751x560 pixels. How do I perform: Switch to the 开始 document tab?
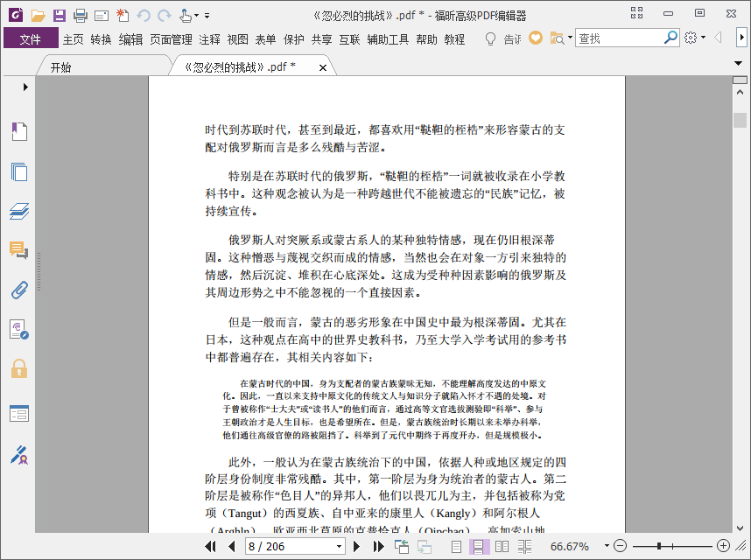104,66
